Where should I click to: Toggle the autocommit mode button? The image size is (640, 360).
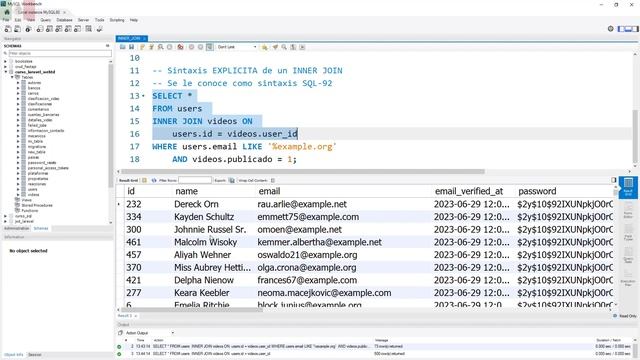coord(209,47)
